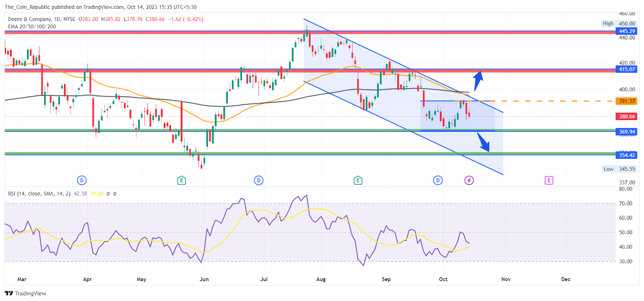
Task: Click the close price C380.66
Action: 155,19
